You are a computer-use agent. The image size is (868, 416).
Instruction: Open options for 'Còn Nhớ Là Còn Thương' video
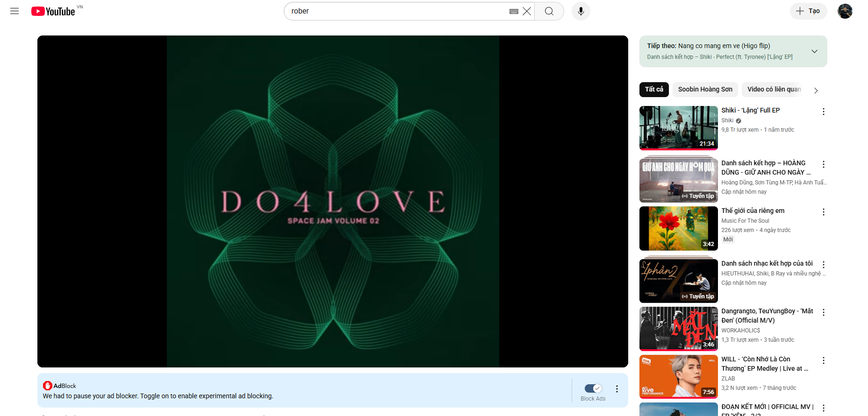[x=824, y=360]
